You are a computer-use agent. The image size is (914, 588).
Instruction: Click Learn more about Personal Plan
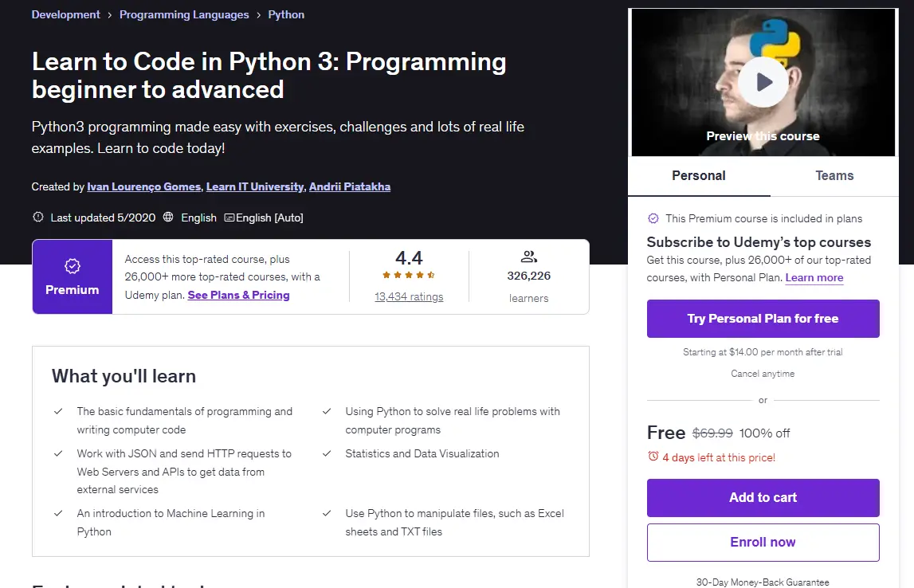pyautogui.click(x=814, y=277)
